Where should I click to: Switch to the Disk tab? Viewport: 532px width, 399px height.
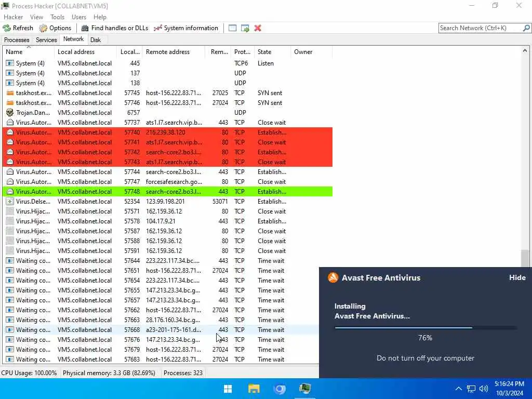pos(96,40)
